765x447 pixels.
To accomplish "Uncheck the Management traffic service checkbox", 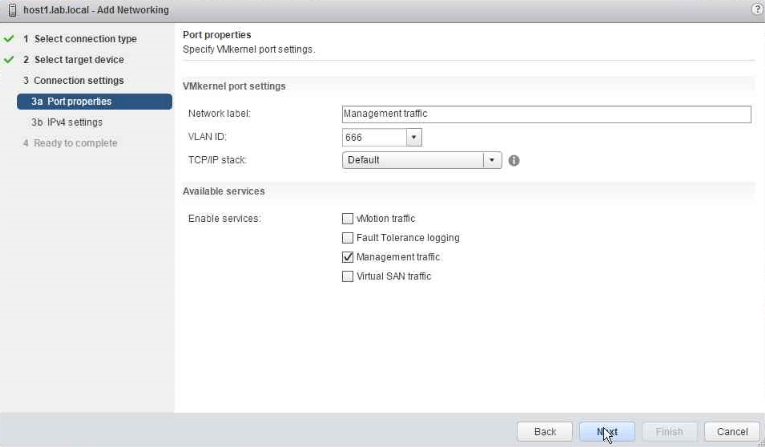I will [x=348, y=257].
